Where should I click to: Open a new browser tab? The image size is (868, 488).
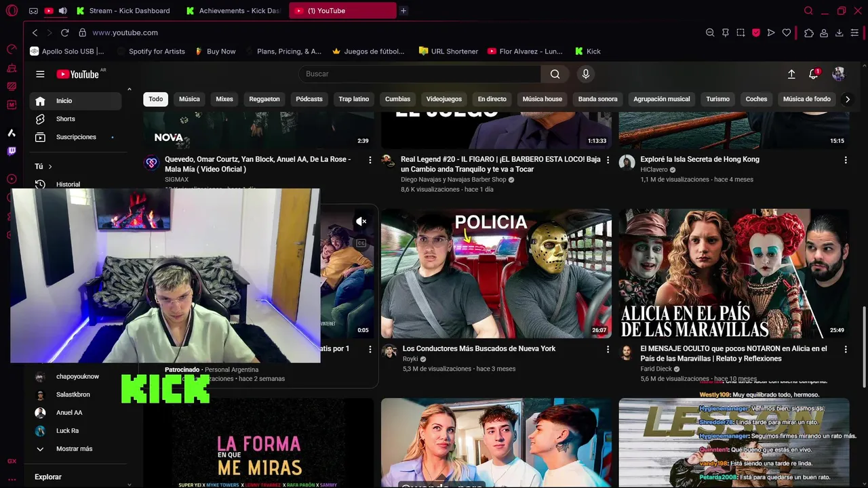pos(403,11)
